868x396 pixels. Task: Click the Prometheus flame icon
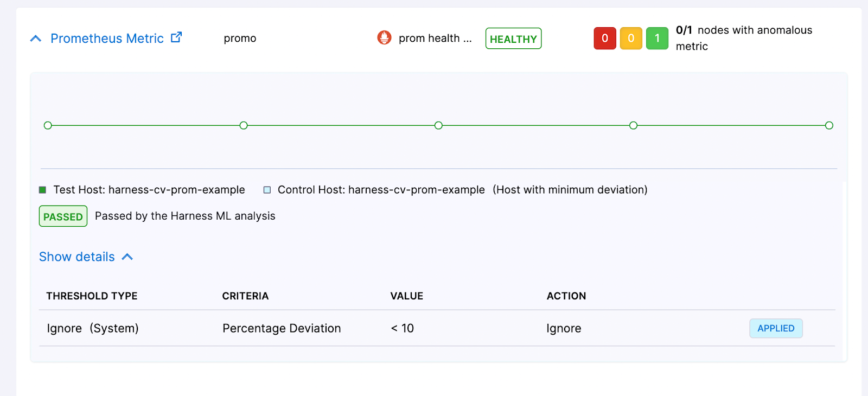384,37
